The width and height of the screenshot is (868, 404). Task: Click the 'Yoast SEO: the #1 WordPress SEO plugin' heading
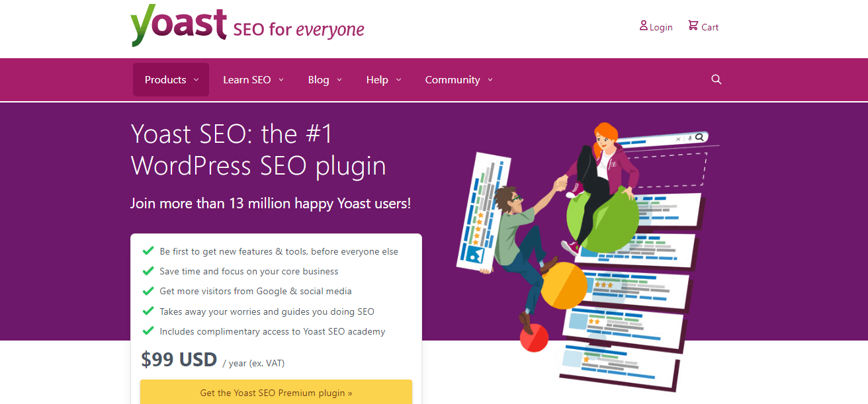point(258,149)
